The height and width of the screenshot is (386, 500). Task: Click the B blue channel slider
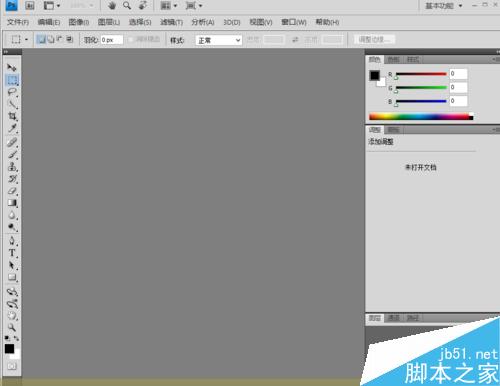(x=421, y=101)
